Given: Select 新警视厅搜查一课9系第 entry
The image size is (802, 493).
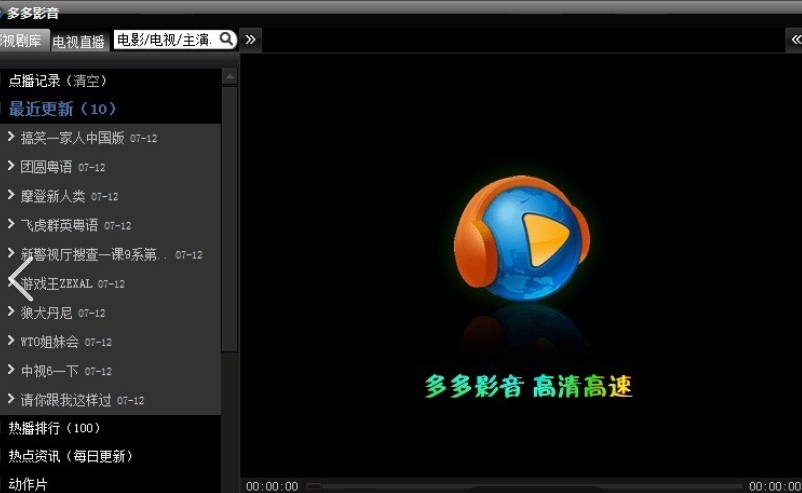Looking at the screenshot, I should point(94,254).
